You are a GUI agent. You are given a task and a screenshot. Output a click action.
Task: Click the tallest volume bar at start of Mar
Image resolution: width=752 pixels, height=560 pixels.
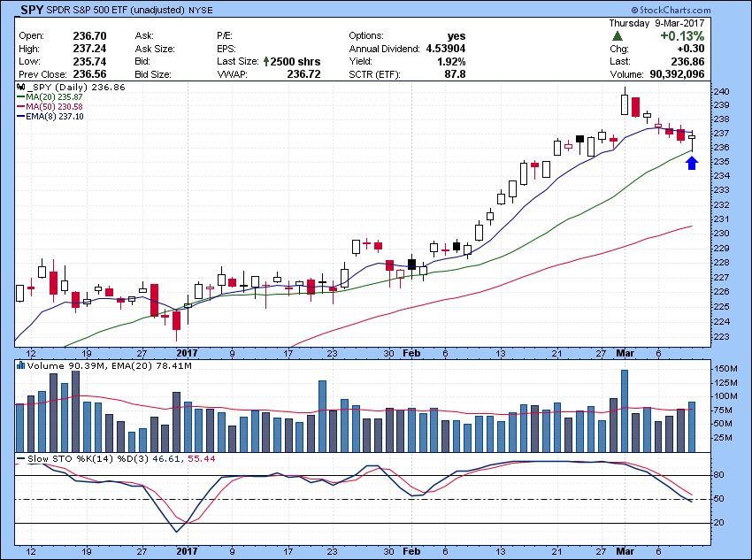625,410
